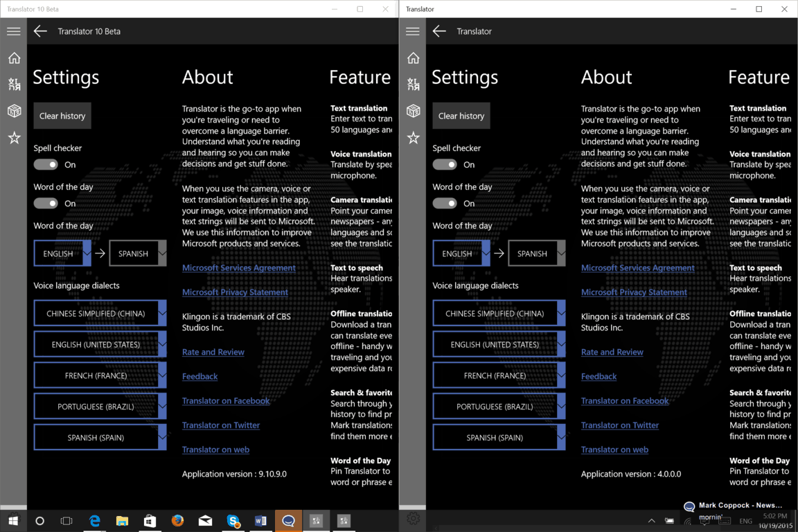798x532 pixels.
Task: Expand French (France) dialect in Translator 10 Beta
Action: [x=100, y=375]
